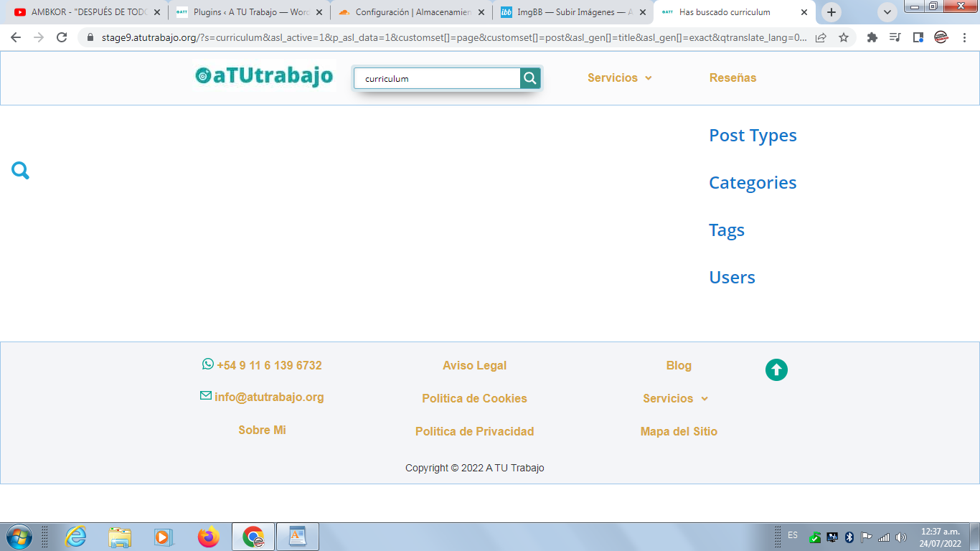Open Firefox from the taskbar
Image resolution: width=980 pixels, height=551 pixels.
tap(209, 537)
